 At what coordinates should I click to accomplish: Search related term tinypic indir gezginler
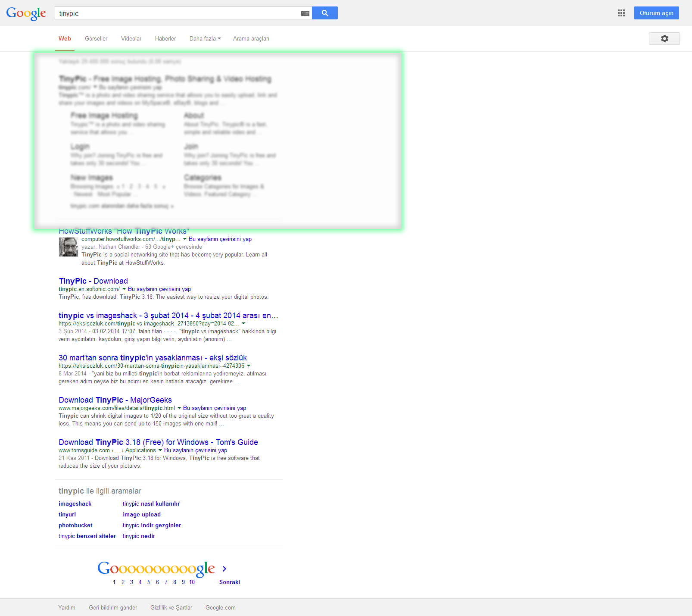tap(152, 525)
